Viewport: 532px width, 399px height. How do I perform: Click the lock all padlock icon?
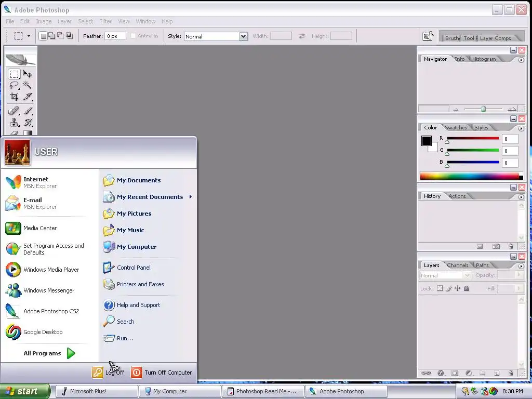(x=466, y=288)
